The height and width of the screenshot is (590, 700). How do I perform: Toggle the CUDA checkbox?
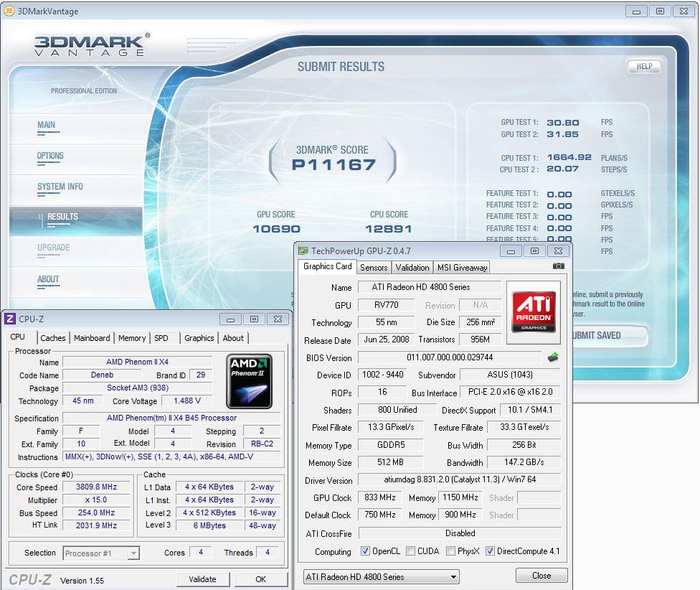pyautogui.click(x=410, y=551)
